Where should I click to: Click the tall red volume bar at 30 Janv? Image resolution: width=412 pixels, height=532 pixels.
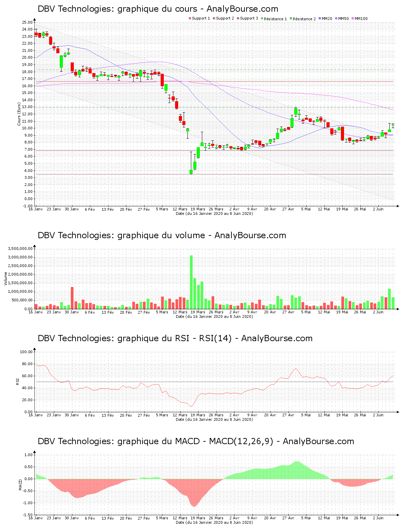72,298
